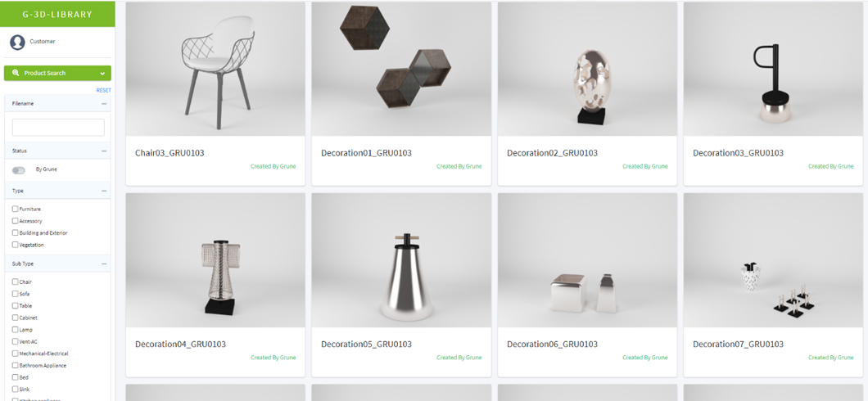Click Created By Grune under Decoration03_GRU0103

[831, 166]
